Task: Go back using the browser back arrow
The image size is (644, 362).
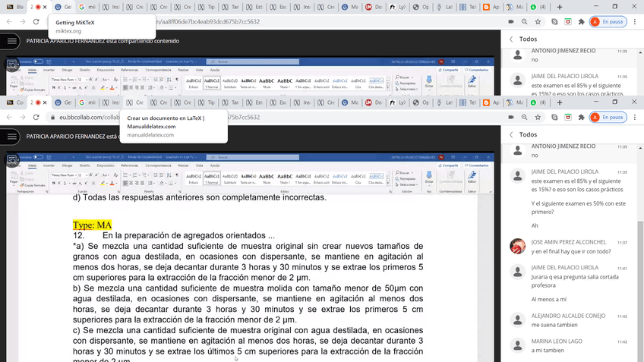Action: [x=10, y=118]
